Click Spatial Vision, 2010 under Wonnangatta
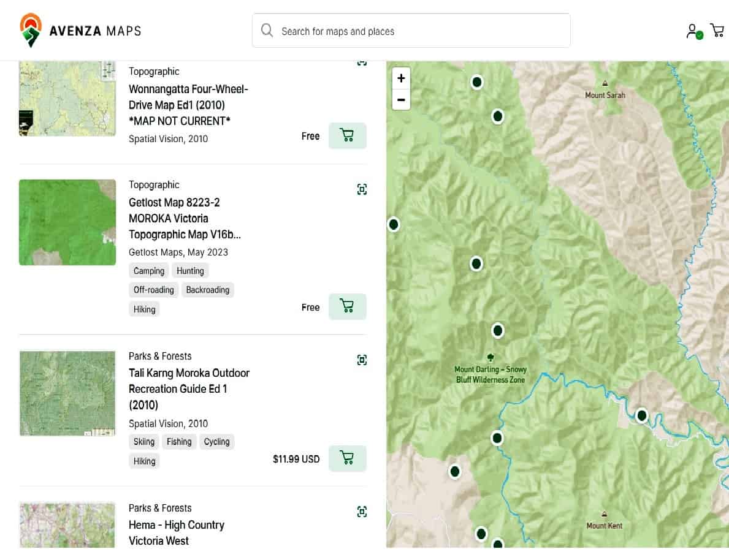The width and height of the screenshot is (729, 560). pos(169,139)
